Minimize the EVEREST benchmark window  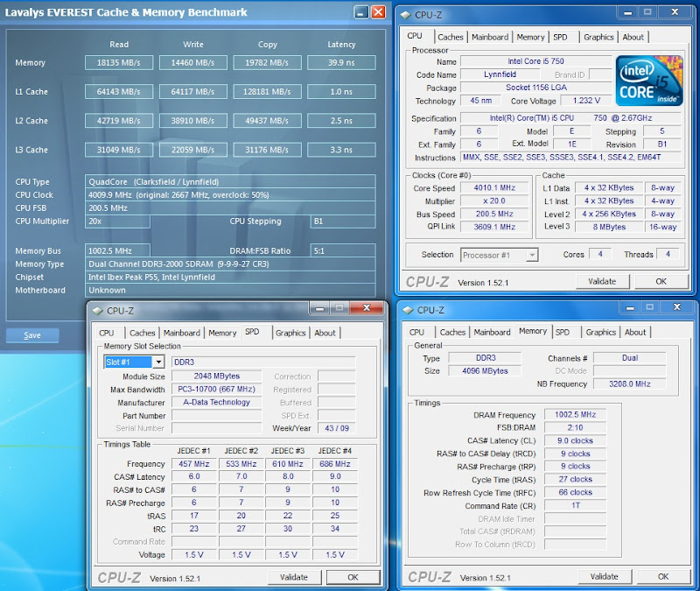point(361,12)
